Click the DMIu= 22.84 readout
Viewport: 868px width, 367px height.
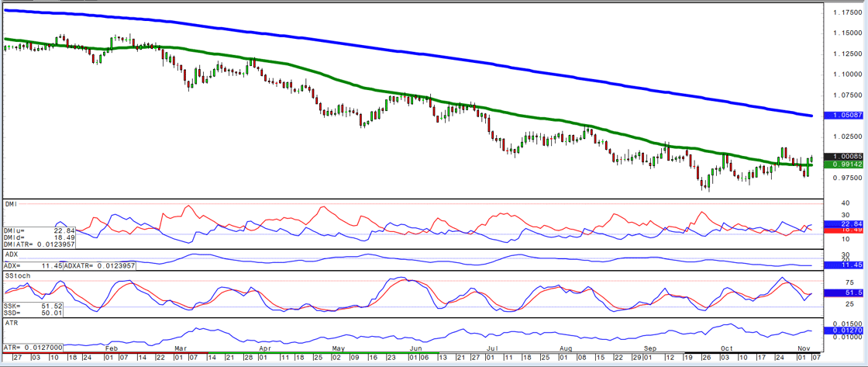pyautogui.click(x=38, y=230)
